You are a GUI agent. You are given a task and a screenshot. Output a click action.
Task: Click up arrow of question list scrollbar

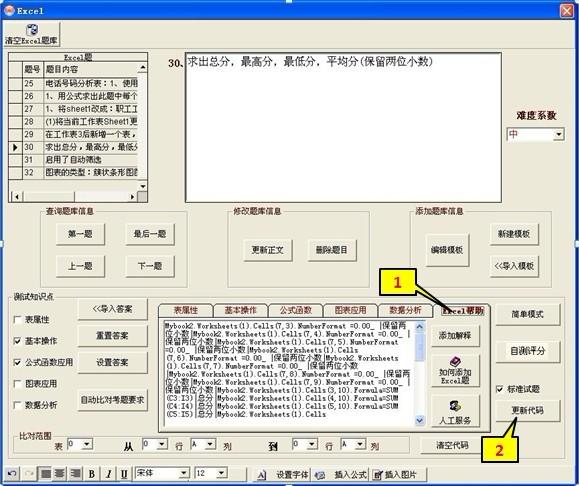coord(143,68)
